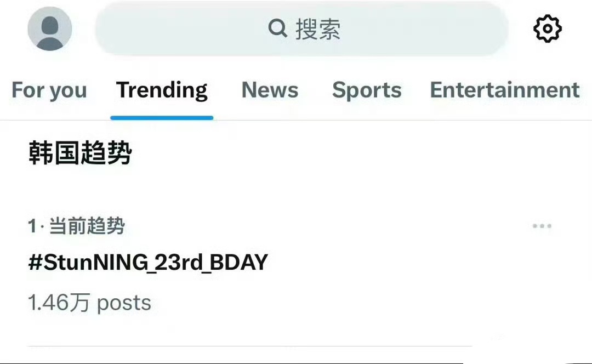Screen dimensions: 592x364
Task: Click the rank number 1 of trend
Action: point(32,226)
